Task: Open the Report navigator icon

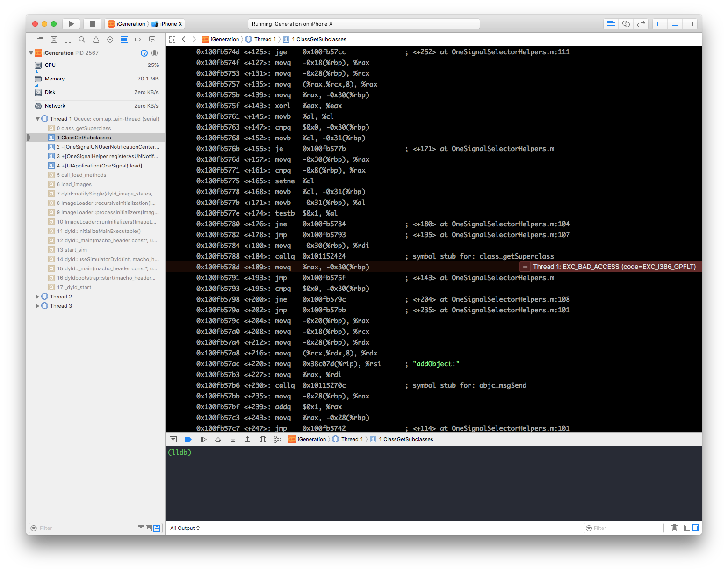Action: pos(152,40)
